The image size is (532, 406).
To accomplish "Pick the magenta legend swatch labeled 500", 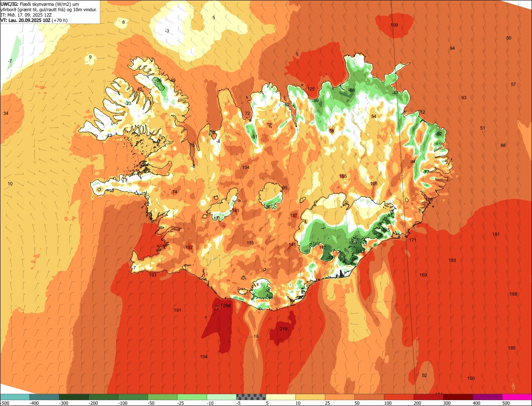I will (517, 397).
